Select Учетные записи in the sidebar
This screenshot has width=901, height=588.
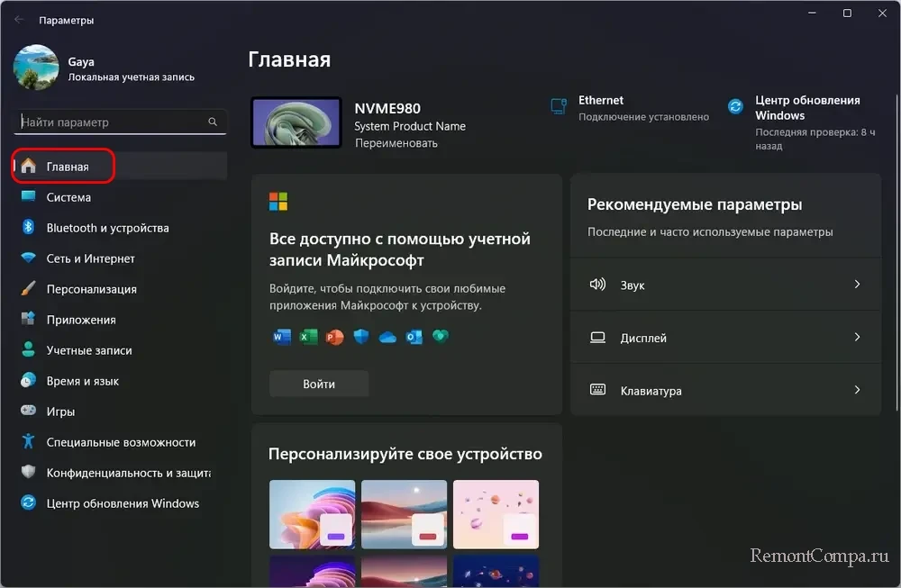pos(88,350)
